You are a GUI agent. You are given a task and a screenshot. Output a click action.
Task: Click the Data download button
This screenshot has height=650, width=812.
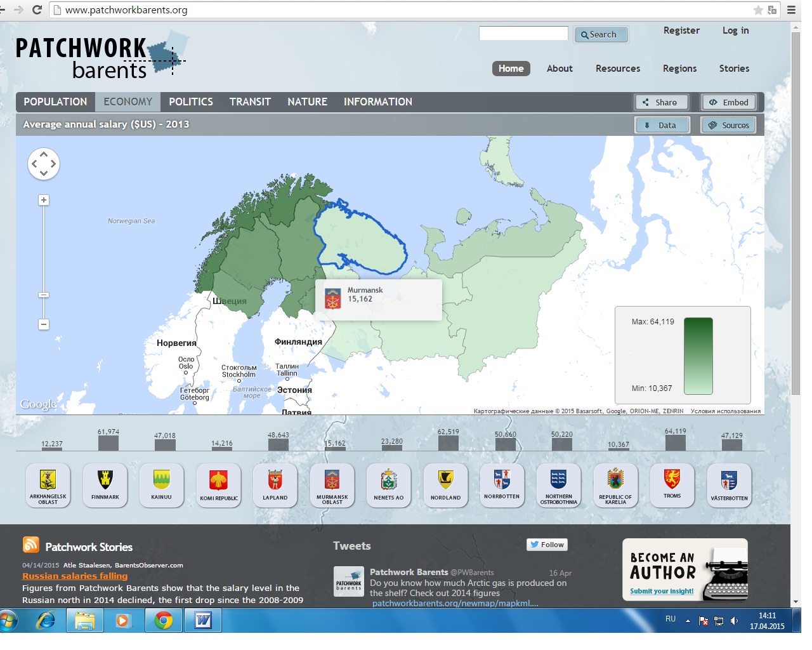click(660, 125)
